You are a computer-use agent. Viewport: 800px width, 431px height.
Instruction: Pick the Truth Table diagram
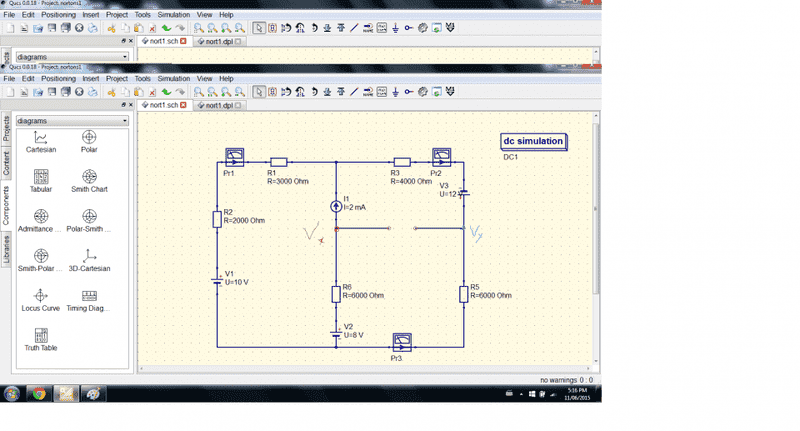pos(41,340)
